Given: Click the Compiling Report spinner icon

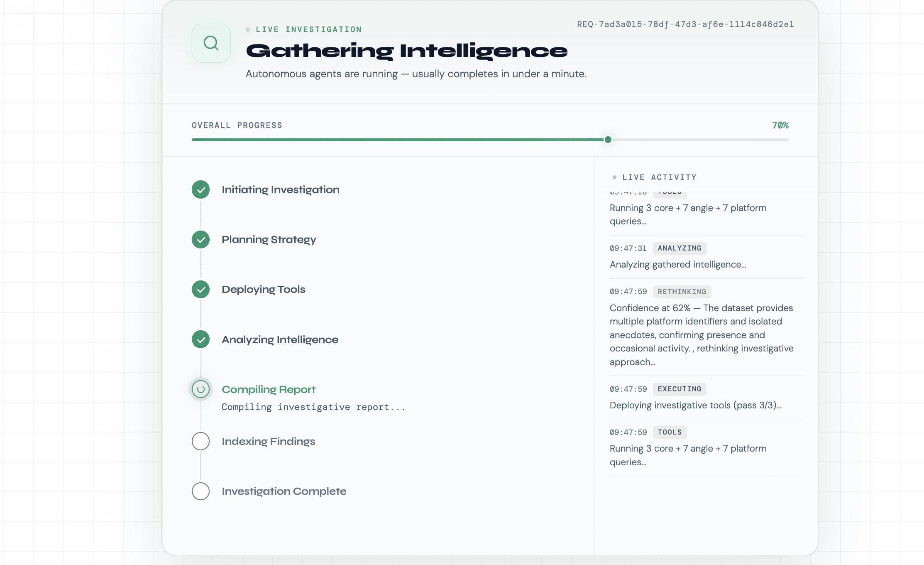Looking at the screenshot, I should click(x=200, y=389).
